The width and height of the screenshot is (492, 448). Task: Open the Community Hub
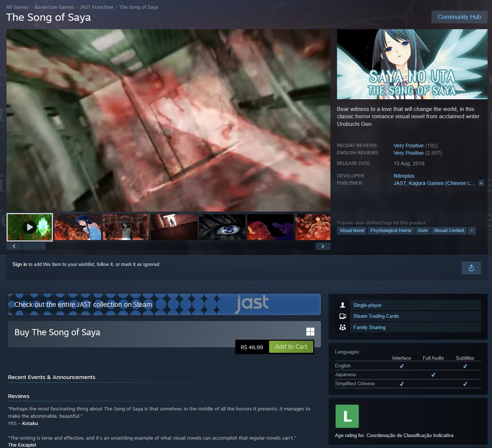coord(459,17)
